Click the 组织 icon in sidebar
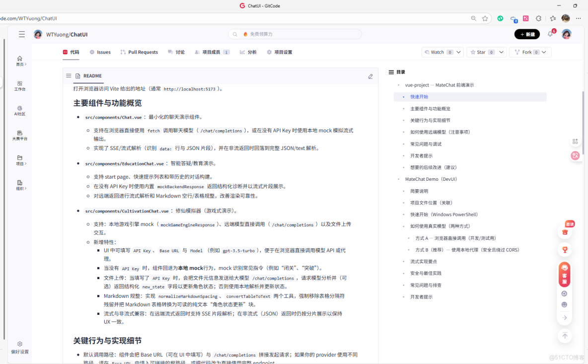The width and height of the screenshot is (588, 364). (x=20, y=184)
